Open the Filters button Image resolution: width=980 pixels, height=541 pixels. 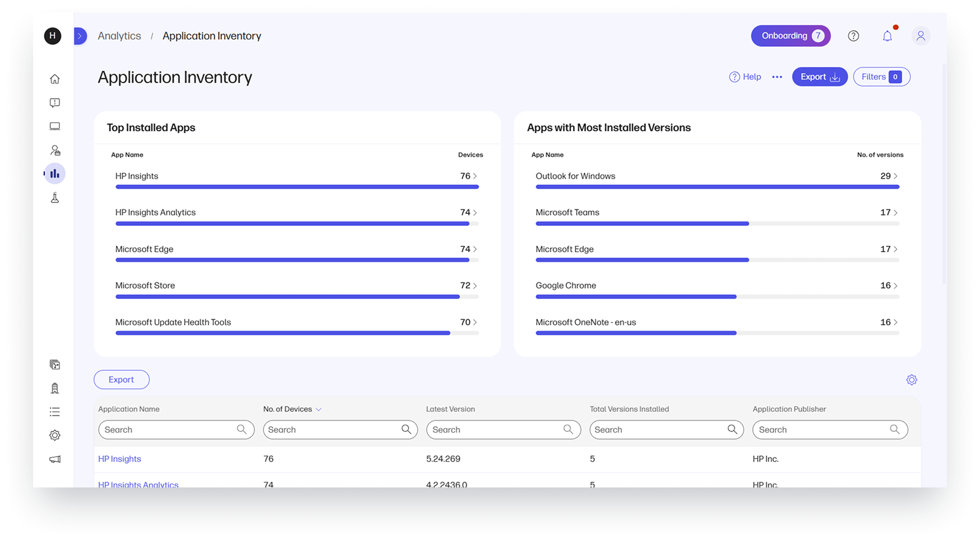click(x=882, y=77)
